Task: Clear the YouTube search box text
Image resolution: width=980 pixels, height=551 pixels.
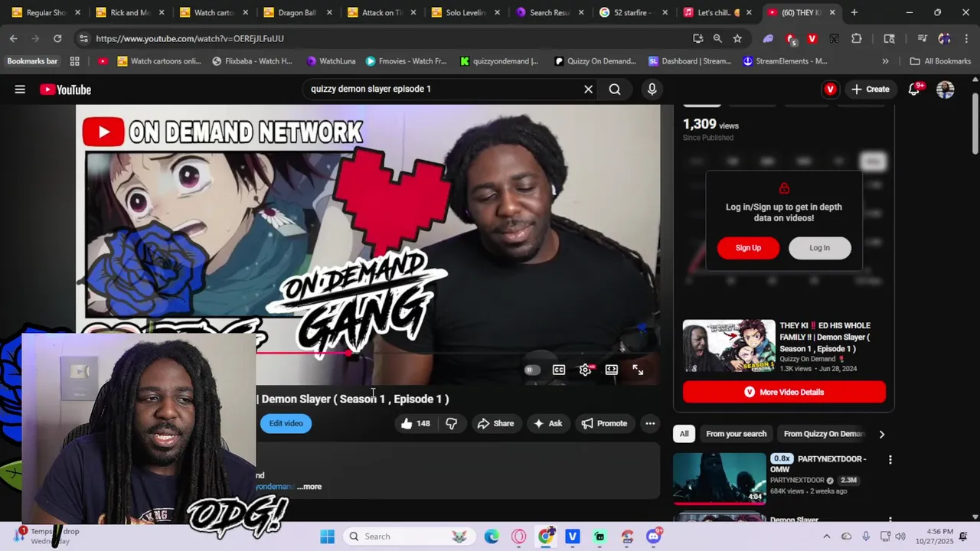Action: [x=588, y=90]
